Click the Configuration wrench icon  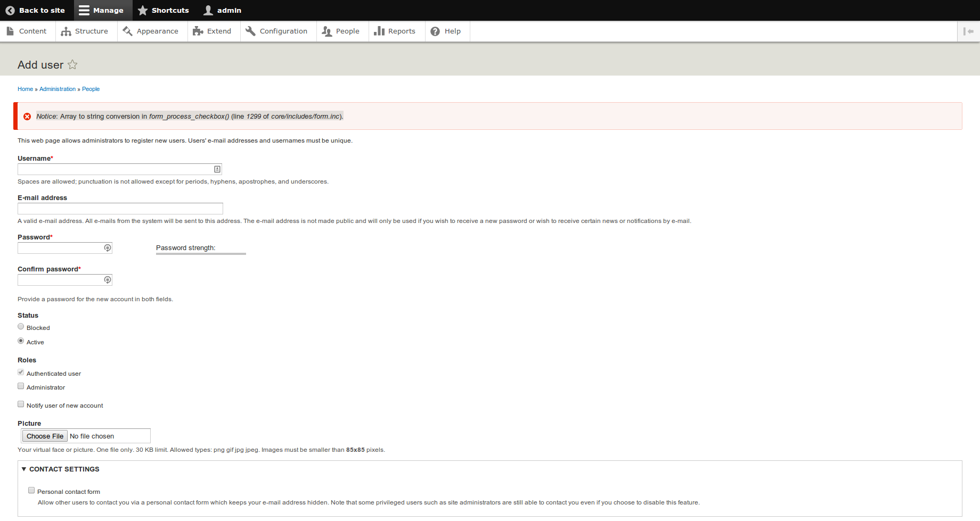[x=250, y=31]
